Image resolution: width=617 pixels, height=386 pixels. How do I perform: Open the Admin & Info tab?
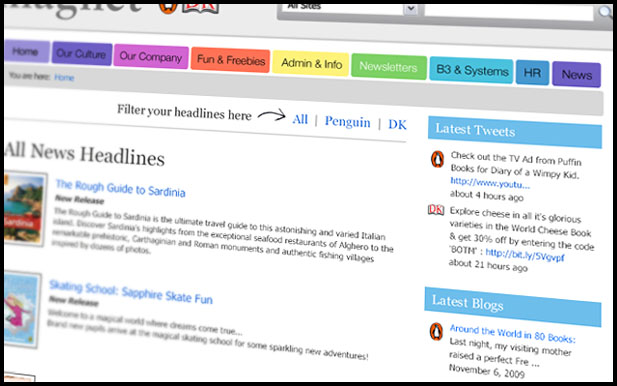pos(311,63)
